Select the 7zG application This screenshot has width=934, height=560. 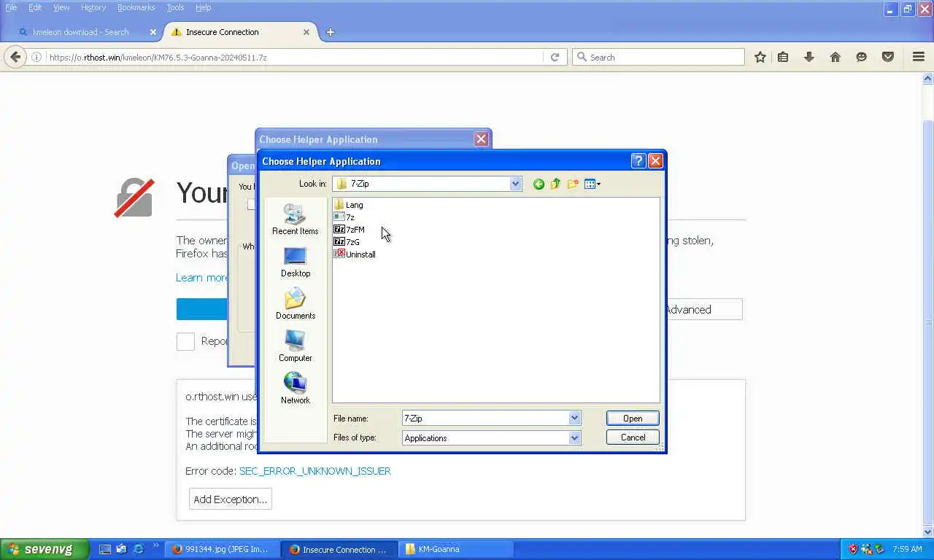coord(347,242)
